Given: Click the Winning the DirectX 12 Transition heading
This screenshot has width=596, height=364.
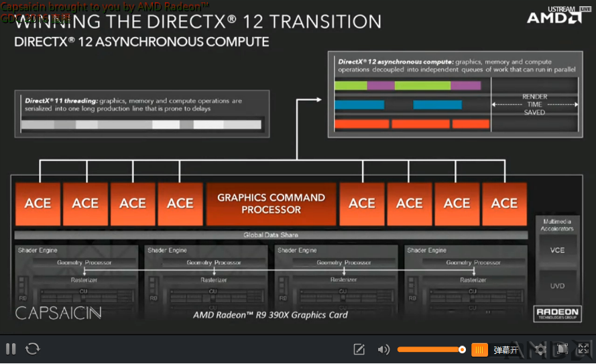Looking at the screenshot, I should (x=198, y=21).
